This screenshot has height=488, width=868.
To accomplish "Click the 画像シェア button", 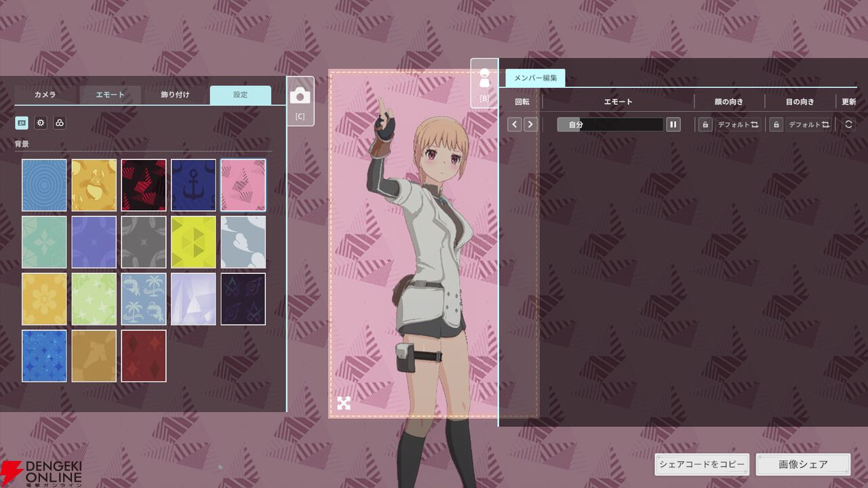I will tap(803, 464).
